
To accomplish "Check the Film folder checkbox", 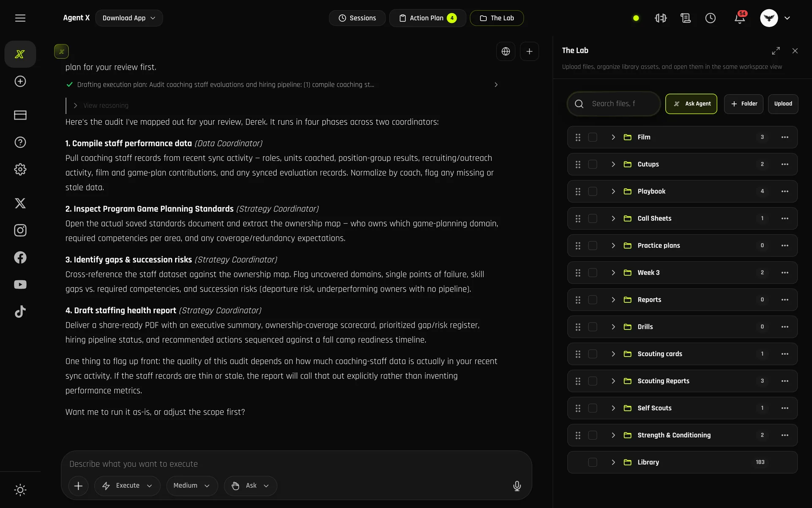I will (x=593, y=137).
